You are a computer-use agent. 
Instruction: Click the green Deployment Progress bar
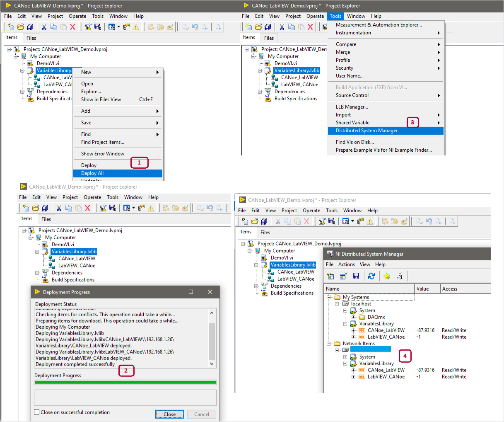(125, 383)
